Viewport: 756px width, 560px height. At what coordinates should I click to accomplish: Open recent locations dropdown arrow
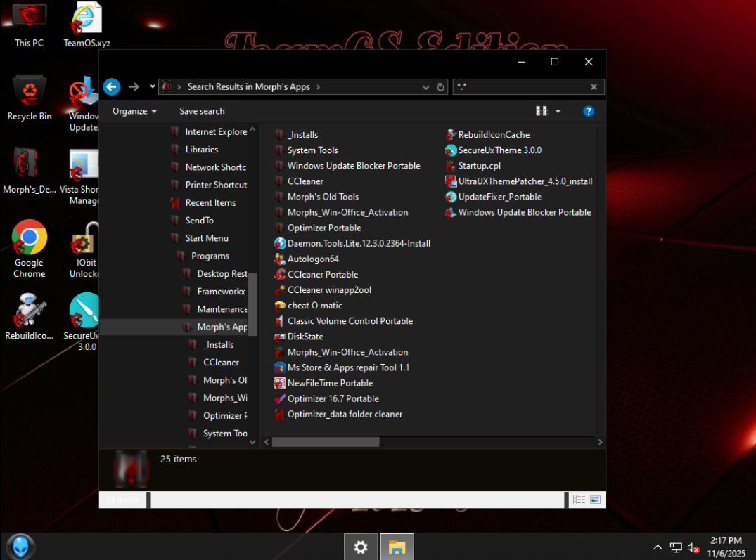click(153, 86)
